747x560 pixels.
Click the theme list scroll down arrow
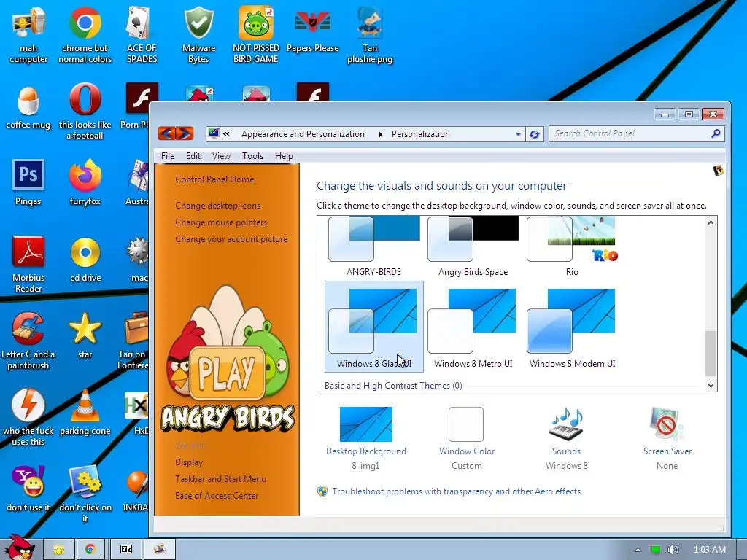[x=711, y=385]
